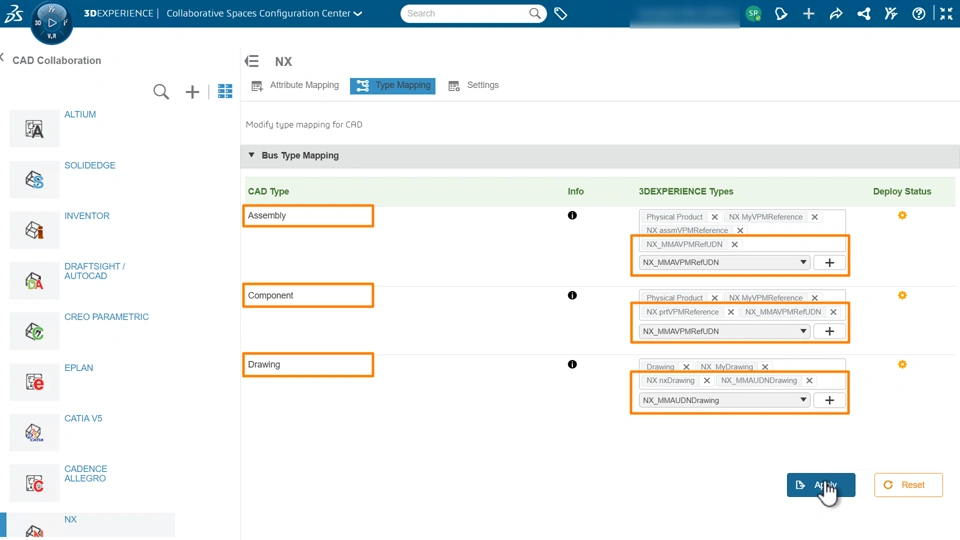Remove NX_MyDrawing tag
Viewport: 960px width, 540px height.
click(x=765, y=367)
